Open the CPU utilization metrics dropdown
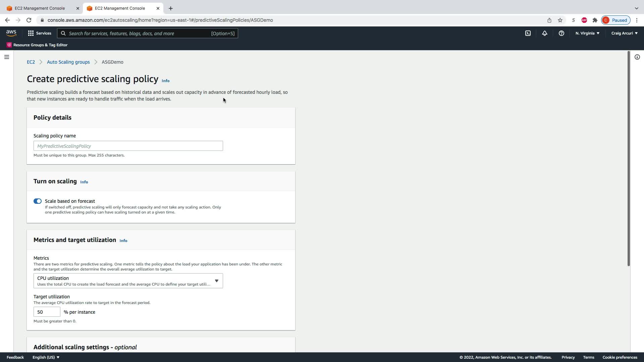 (128, 281)
